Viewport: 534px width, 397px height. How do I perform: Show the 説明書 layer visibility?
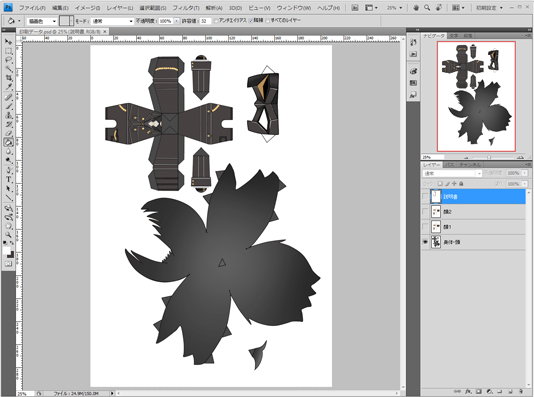point(425,197)
